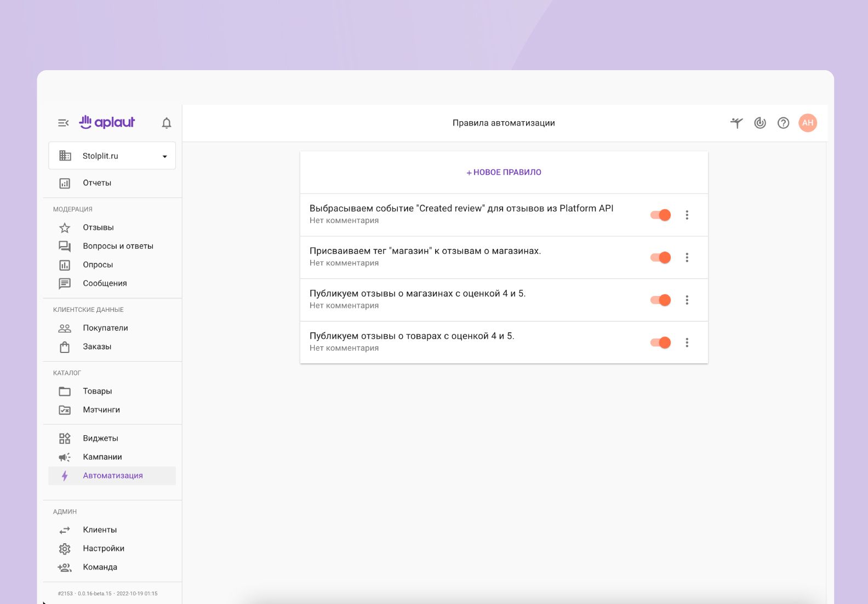Click the radar target icon in header

[759, 123]
